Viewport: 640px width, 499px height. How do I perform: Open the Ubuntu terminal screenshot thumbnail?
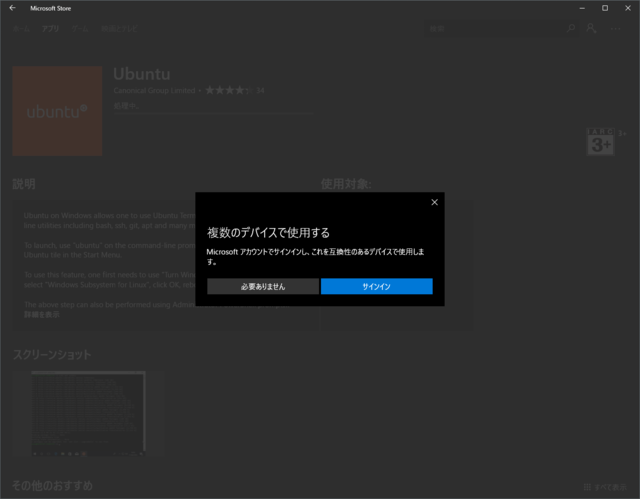(x=89, y=413)
